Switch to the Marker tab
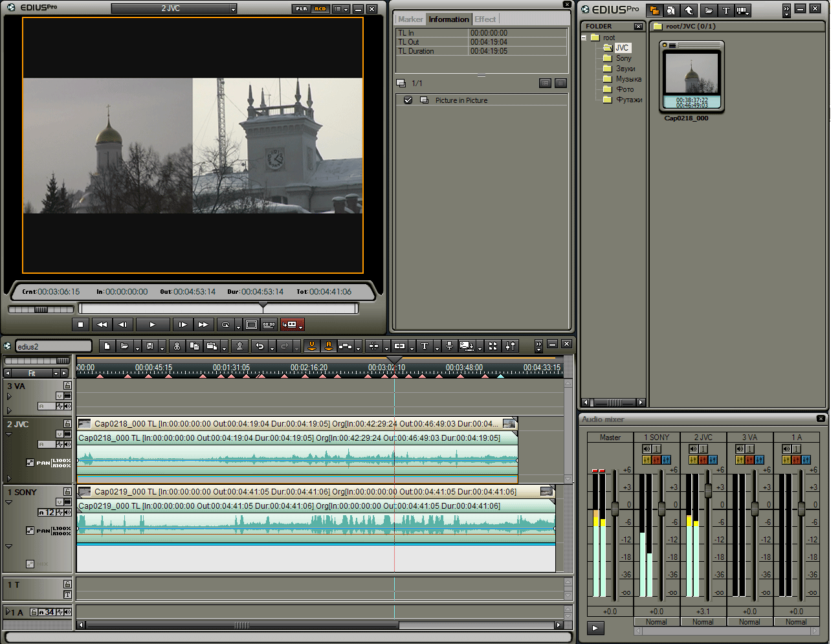 [x=410, y=19]
